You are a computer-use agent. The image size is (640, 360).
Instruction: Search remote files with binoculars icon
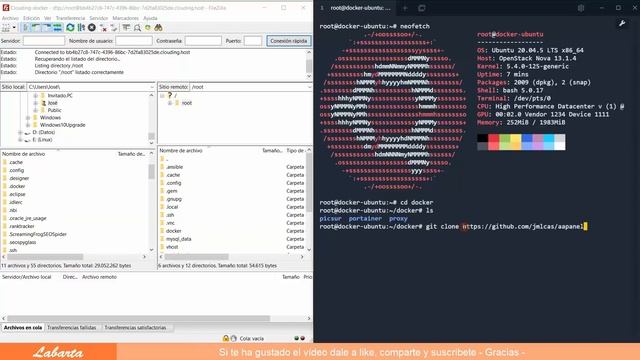158,28
